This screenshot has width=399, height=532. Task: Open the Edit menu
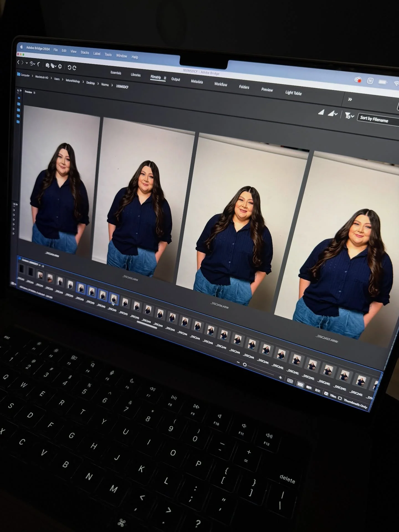point(64,51)
